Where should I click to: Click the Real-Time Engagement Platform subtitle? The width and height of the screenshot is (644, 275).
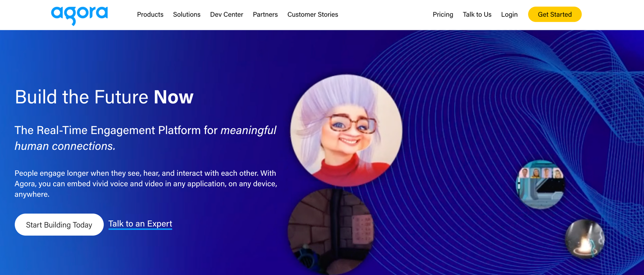point(146,138)
